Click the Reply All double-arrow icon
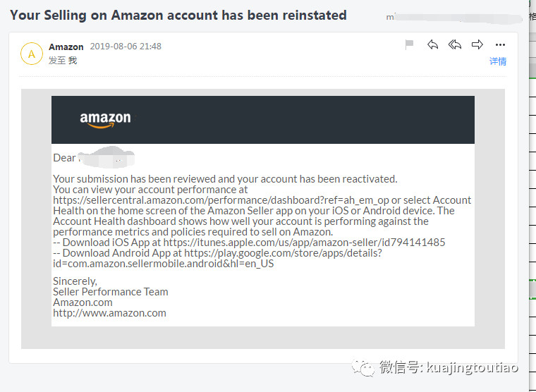This screenshot has width=536, height=392. click(x=455, y=45)
